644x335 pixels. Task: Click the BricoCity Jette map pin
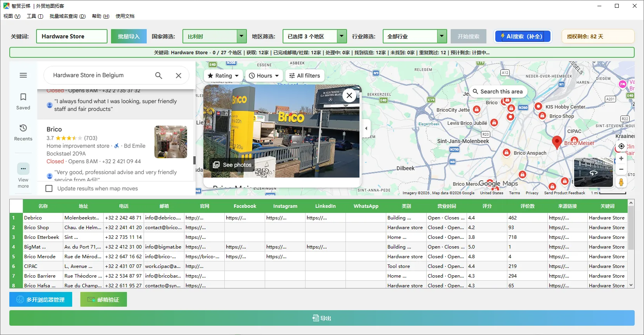tap(477, 109)
